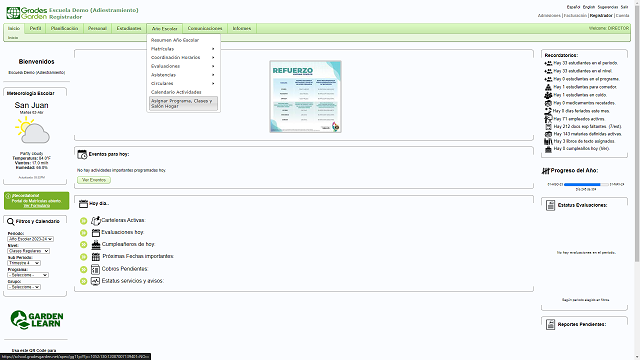Expand Evaluaciones hoy with its green arrow
640x360 pixels.
(x=84, y=233)
